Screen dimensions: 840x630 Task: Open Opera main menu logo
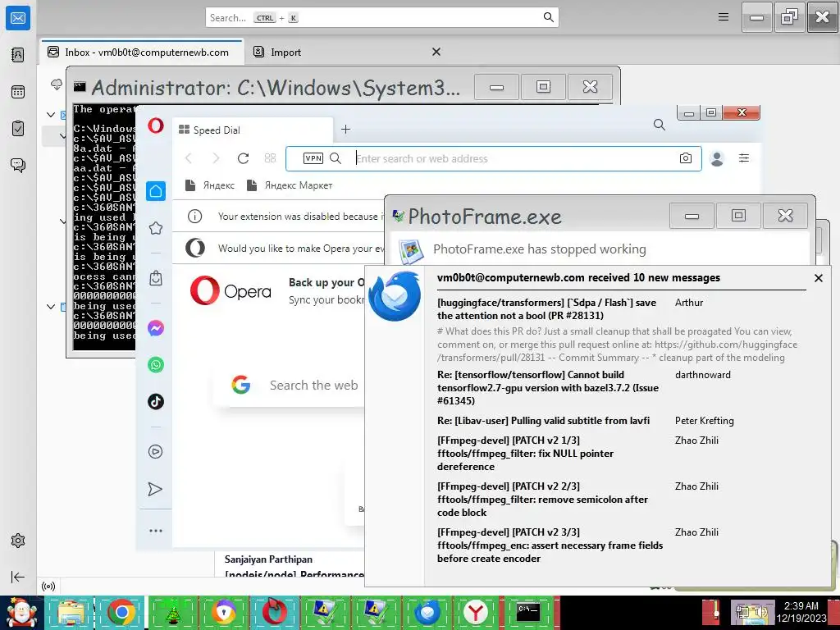click(x=156, y=126)
